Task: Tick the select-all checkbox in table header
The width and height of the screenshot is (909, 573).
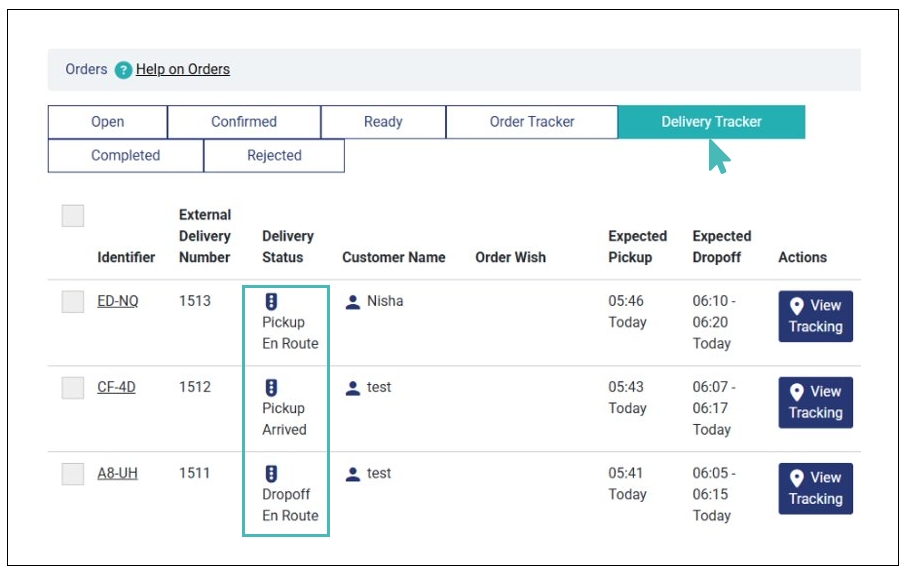Action: click(73, 216)
